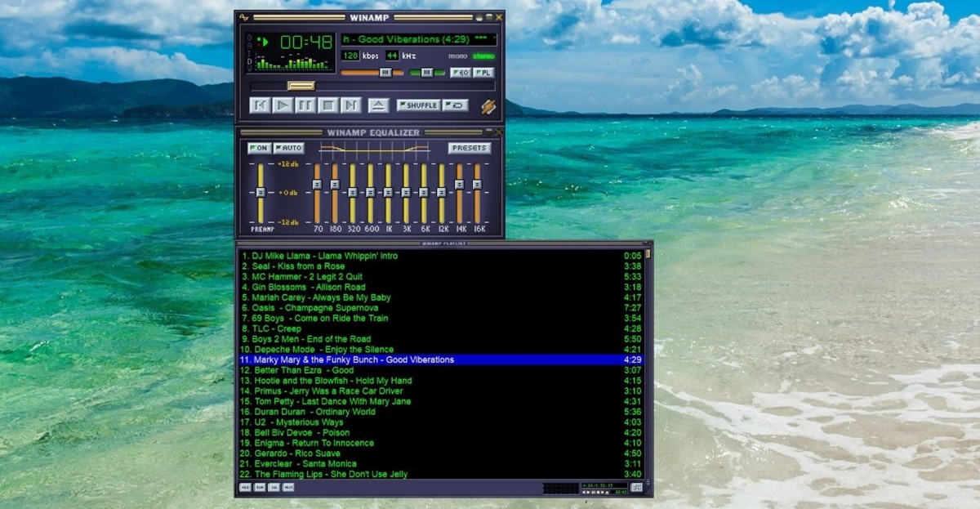Click the balance slider handle
The height and width of the screenshot is (509, 980).
click(427, 73)
